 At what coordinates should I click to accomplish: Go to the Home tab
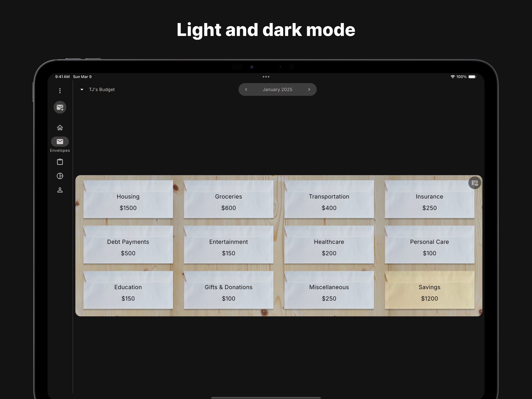pyautogui.click(x=60, y=127)
